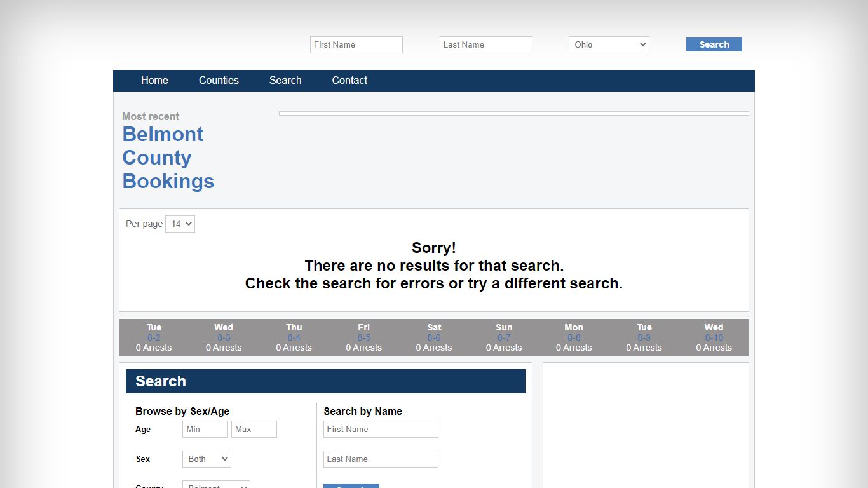This screenshot has width=868, height=488.
Task: Click the top Last Name field
Action: 486,44
